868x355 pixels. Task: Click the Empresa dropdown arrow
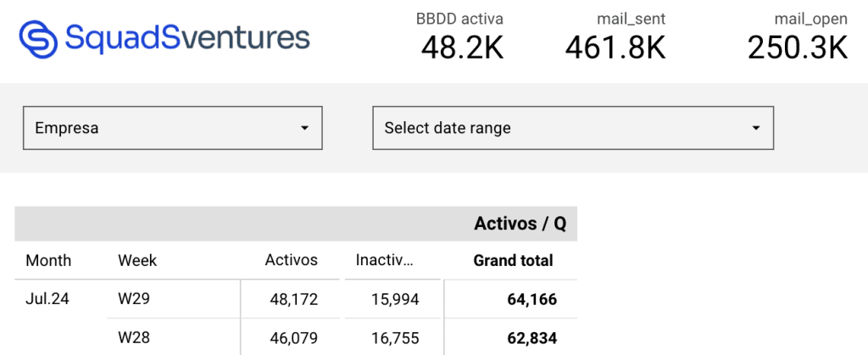coord(304,128)
